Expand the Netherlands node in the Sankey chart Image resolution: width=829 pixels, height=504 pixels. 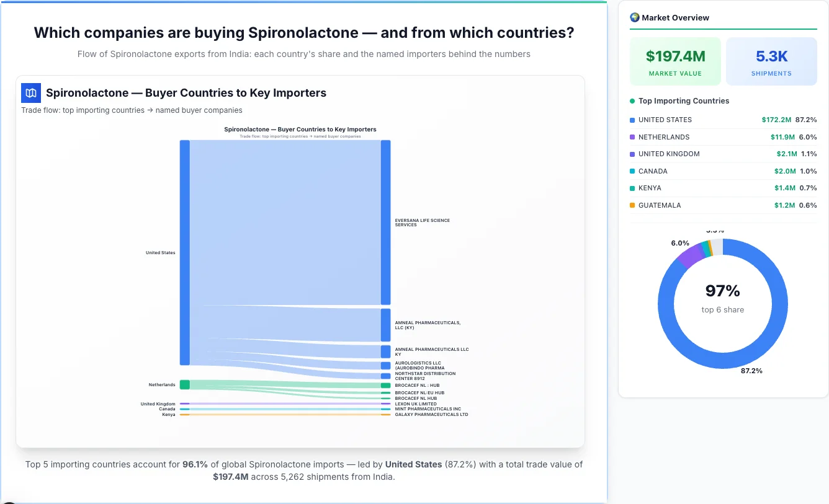[184, 384]
